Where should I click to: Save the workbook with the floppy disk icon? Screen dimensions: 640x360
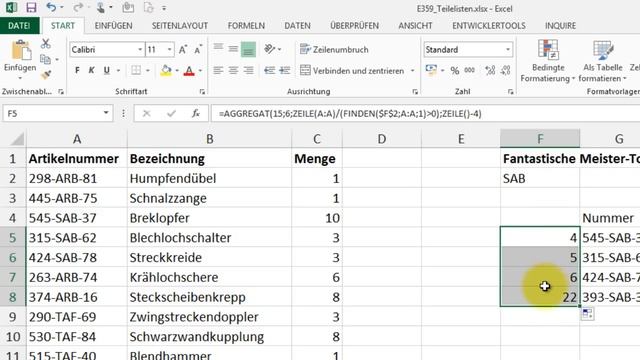[x=31, y=7]
